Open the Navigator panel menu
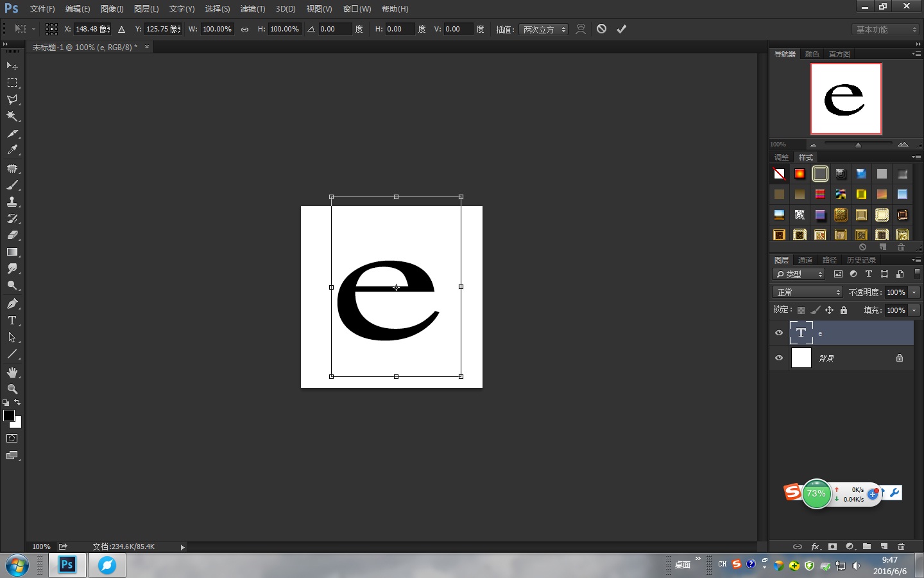The width and height of the screenshot is (924, 578). [x=916, y=54]
